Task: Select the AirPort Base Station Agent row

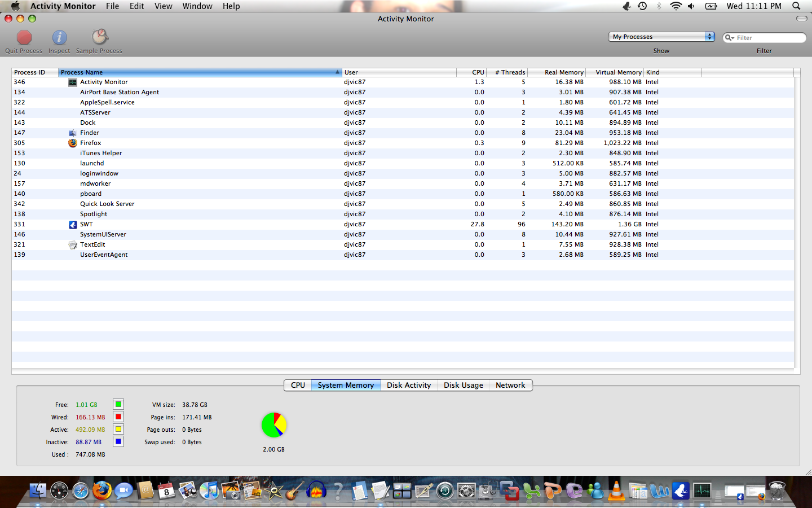Action: point(403,92)
